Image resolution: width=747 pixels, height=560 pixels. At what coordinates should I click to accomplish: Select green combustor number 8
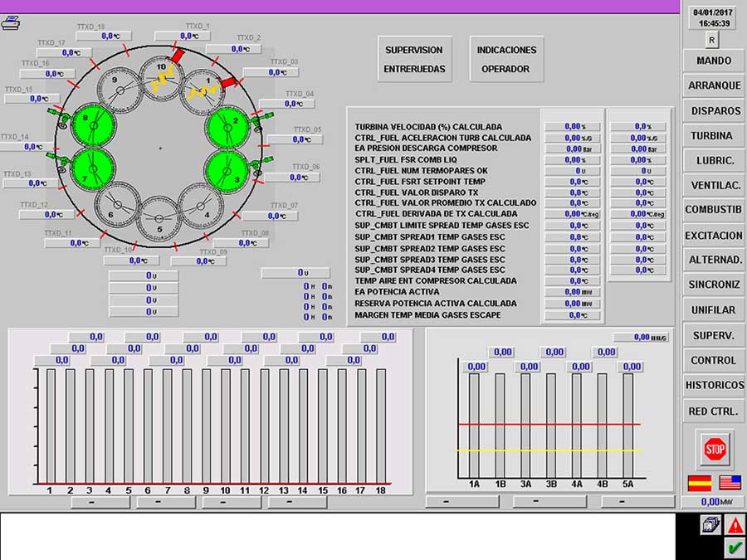coord(93,125)
